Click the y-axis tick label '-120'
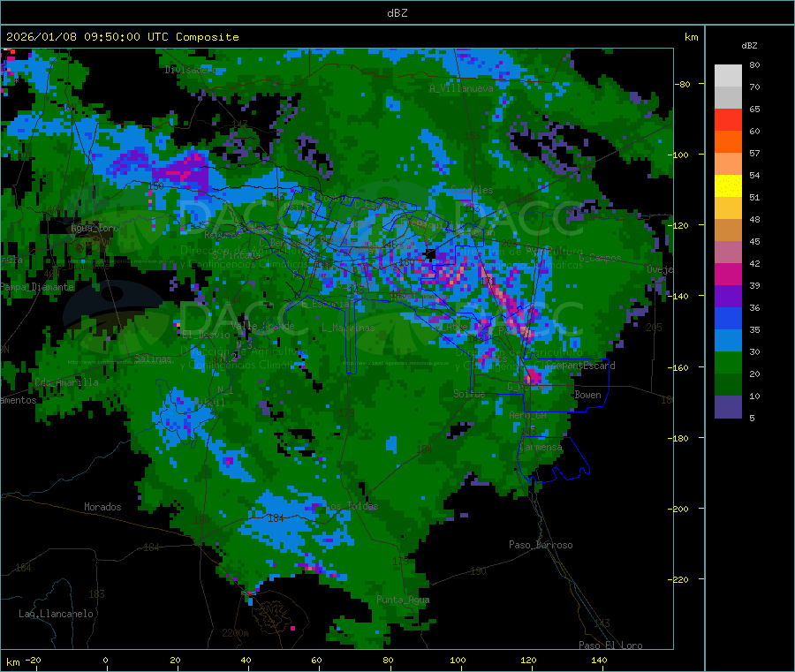 coord(680,225)
